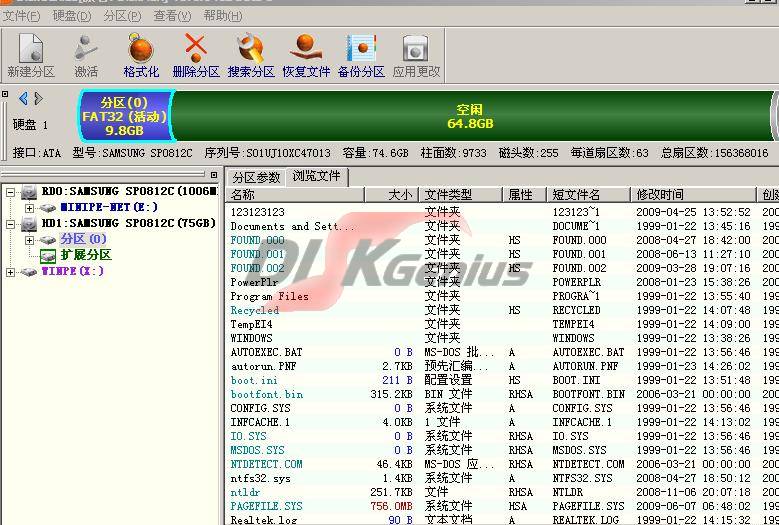Screen dimensions: 779x525
Task: Select the boot.ini file
Action: click(x=254, y=380)
